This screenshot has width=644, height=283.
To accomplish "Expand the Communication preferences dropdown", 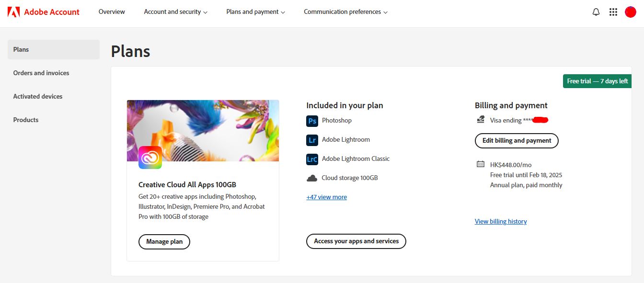I will pyautogui.click(x=345, y=12).
